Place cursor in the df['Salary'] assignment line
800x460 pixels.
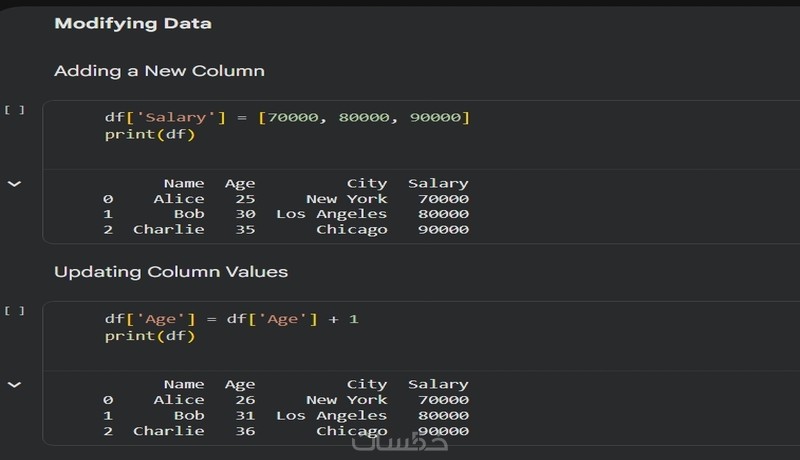pyautogui.click(x=287, y=118)
